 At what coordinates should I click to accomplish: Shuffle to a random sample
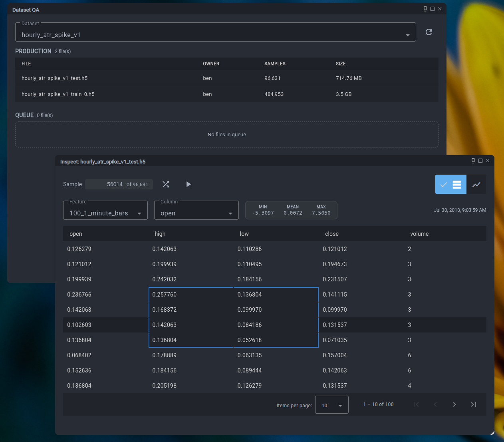[166, 184]
